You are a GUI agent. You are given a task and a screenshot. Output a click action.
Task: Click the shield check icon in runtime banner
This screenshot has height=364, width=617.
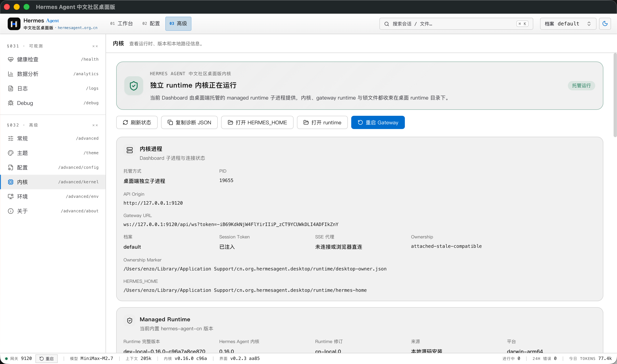coord(134,86)
